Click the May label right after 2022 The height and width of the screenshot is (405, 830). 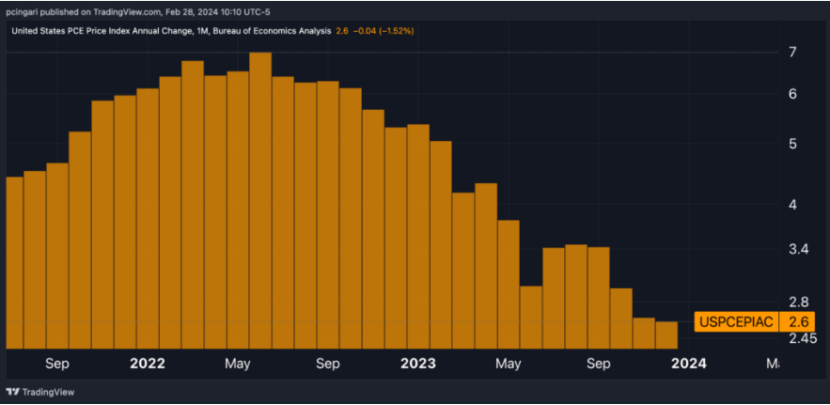tap(237, 363)
